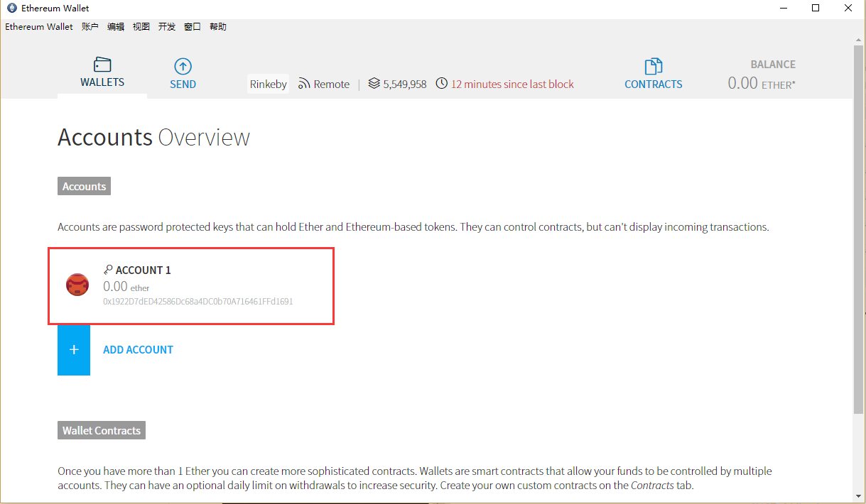The image size is (866, 504).
Task: Click the wallet icon above Wallets
Action: (x=102, y=65)
